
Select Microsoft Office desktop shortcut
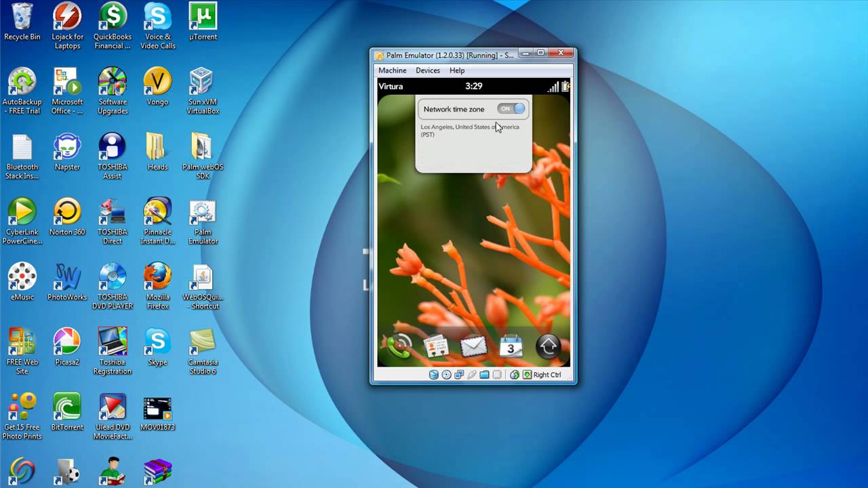[x=67, y=91]
